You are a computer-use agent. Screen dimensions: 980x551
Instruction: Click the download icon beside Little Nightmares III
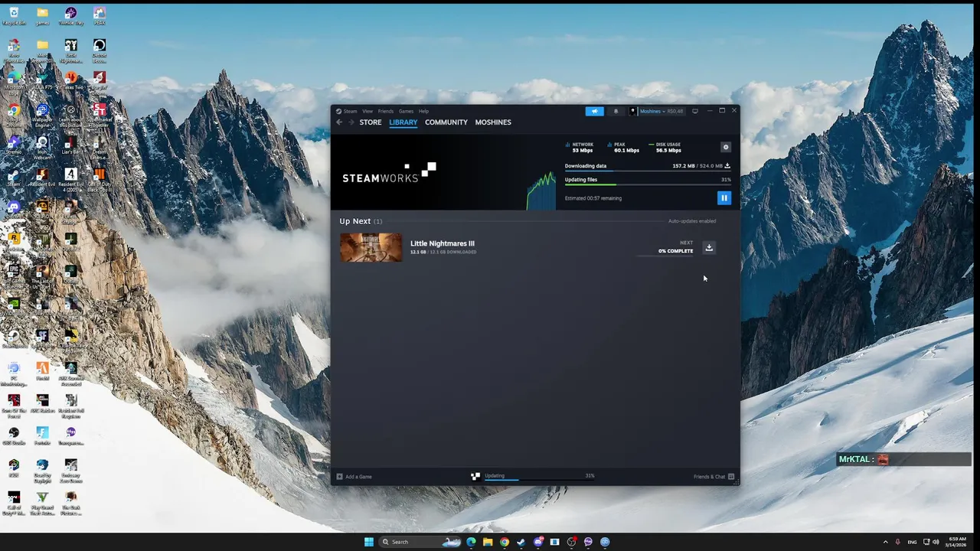coord(709,247)
